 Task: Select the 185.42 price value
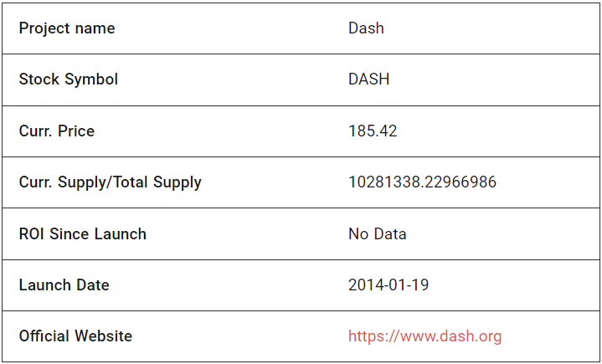click(x=373, y=131)
